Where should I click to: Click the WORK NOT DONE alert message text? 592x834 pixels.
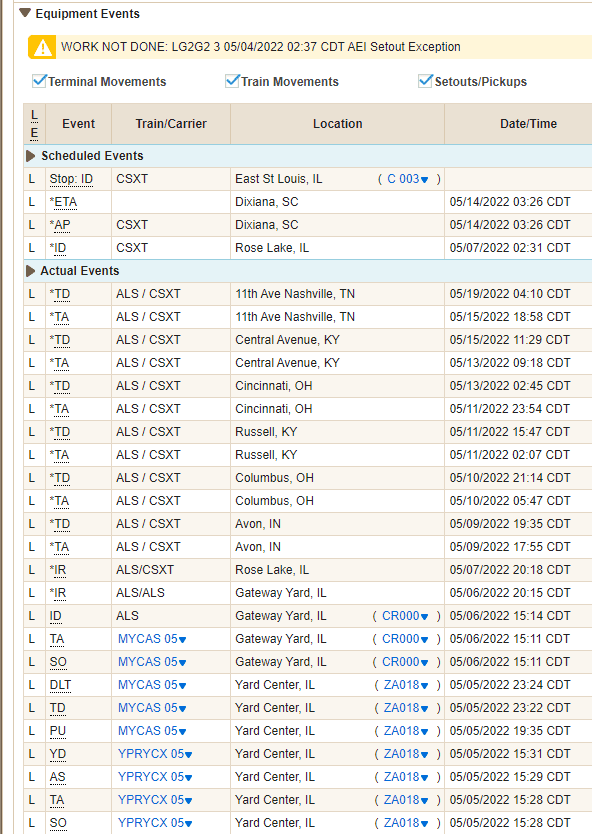click(x=261, y=47)
